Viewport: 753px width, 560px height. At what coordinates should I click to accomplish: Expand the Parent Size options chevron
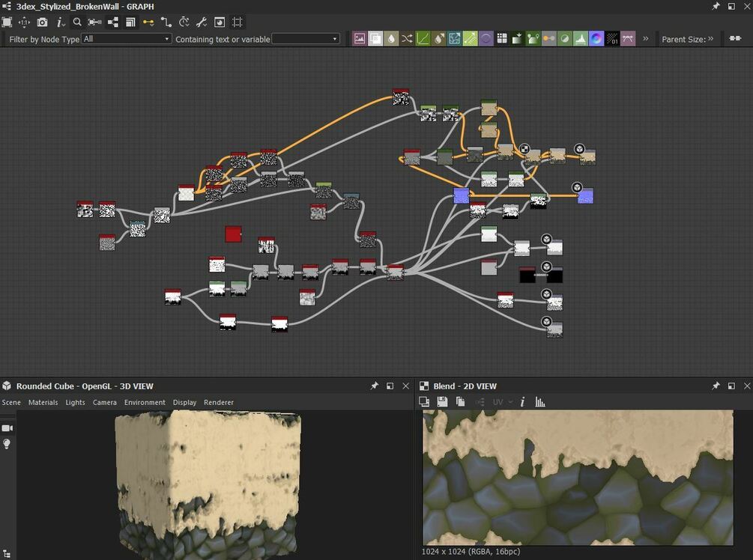(711, 39)
